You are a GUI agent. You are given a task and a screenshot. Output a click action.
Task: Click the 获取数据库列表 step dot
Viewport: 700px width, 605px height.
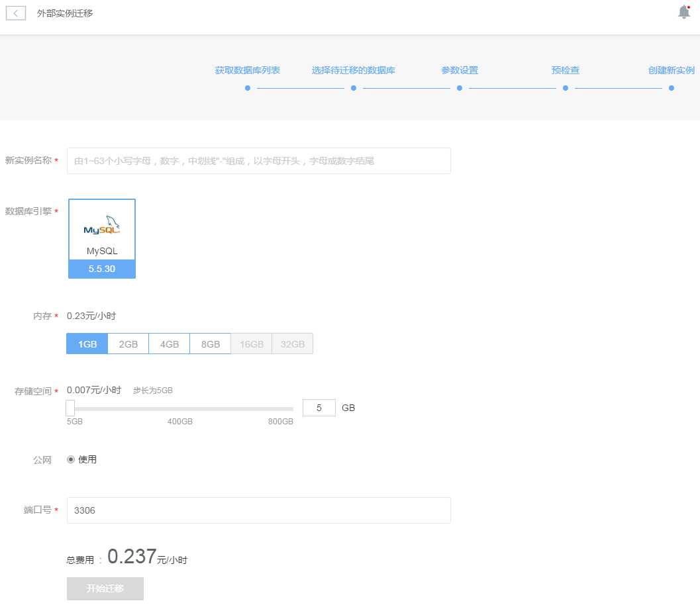tap(247, 87)
